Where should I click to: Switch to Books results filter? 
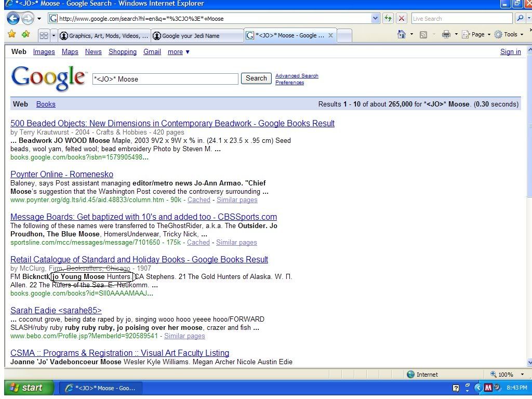46,104
